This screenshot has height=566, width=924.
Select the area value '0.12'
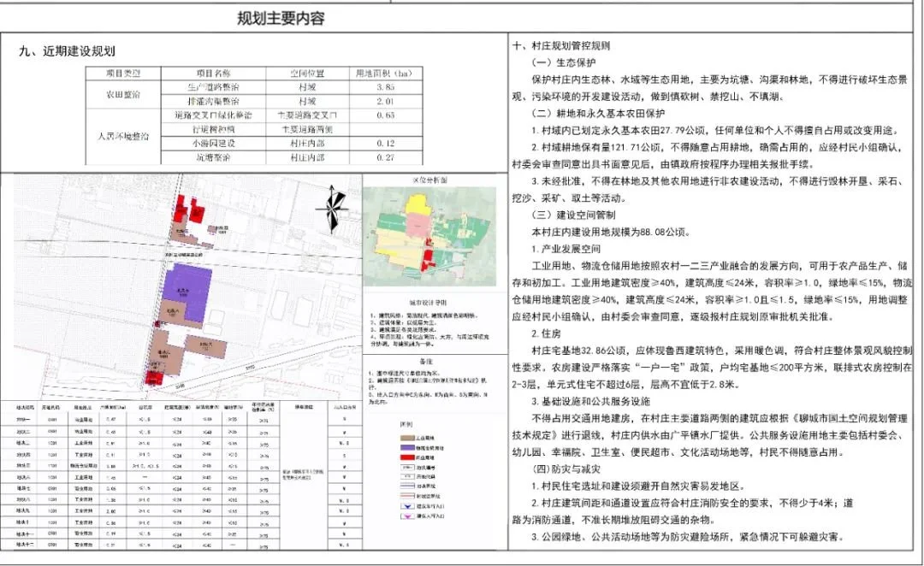385,144
